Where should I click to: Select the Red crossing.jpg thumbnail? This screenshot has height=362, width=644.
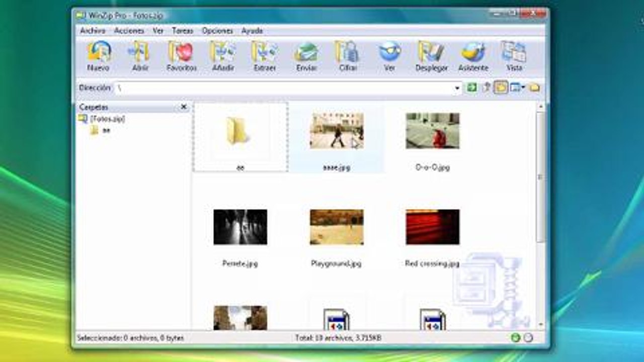pyautogui.click(x=433, y=227)
